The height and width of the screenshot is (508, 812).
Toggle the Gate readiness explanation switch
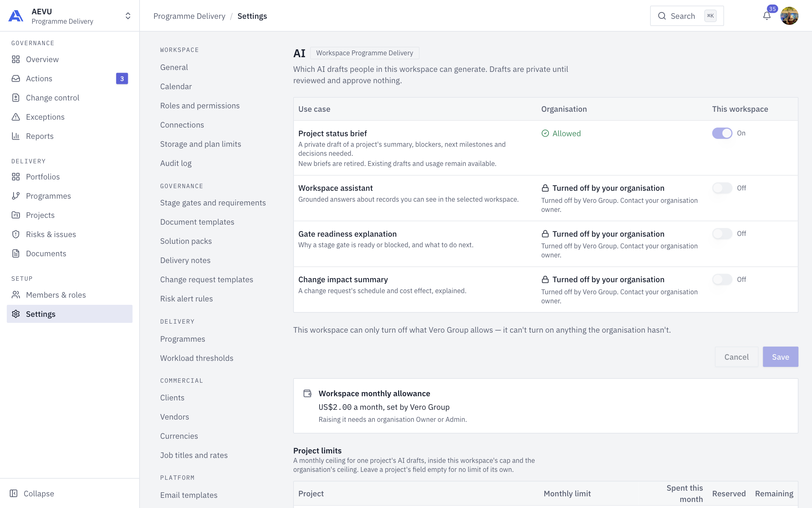722,234
